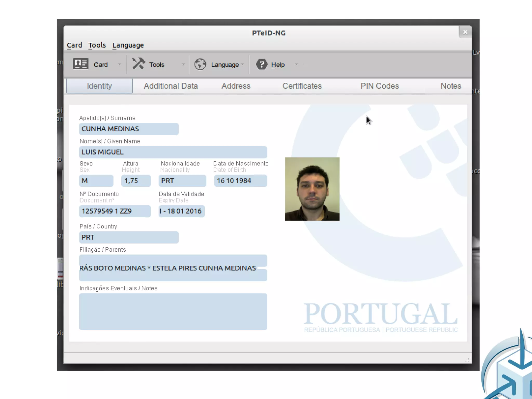This screenshot has width=532, height=399.
Task: Click the cardholder photo thumbnail
Action: [x=312, y=189]
